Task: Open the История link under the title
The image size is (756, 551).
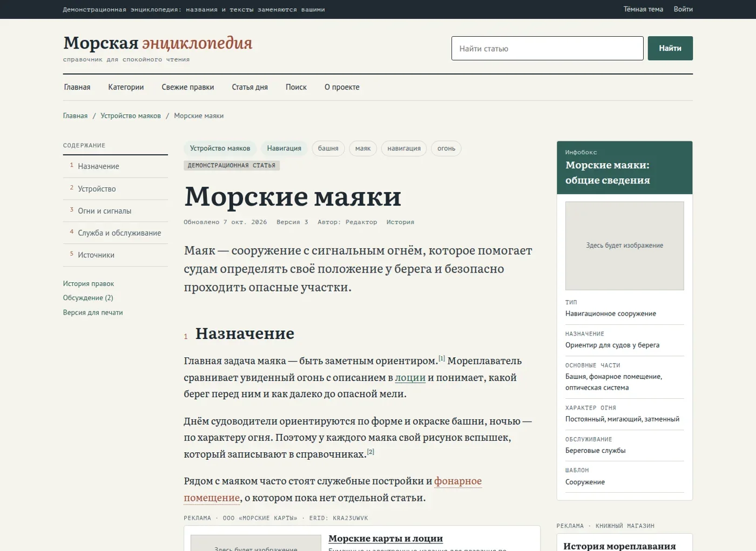Action: (x=400, y=222)
